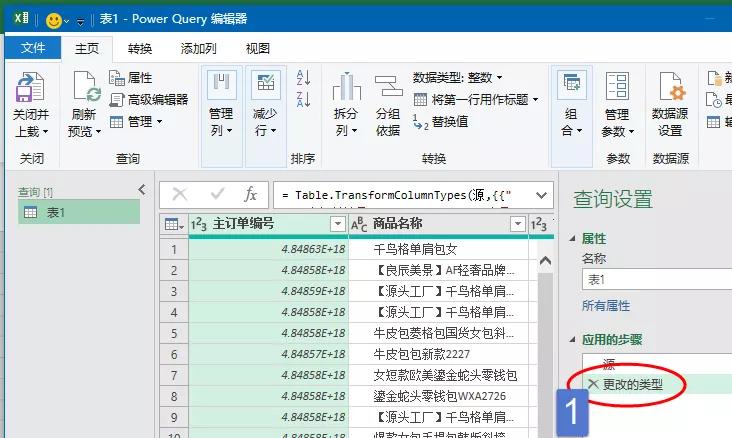Click the 管理参数 (Manage Parameters) icon
This screenshot has height=438, width=732.
click(617, 90)
